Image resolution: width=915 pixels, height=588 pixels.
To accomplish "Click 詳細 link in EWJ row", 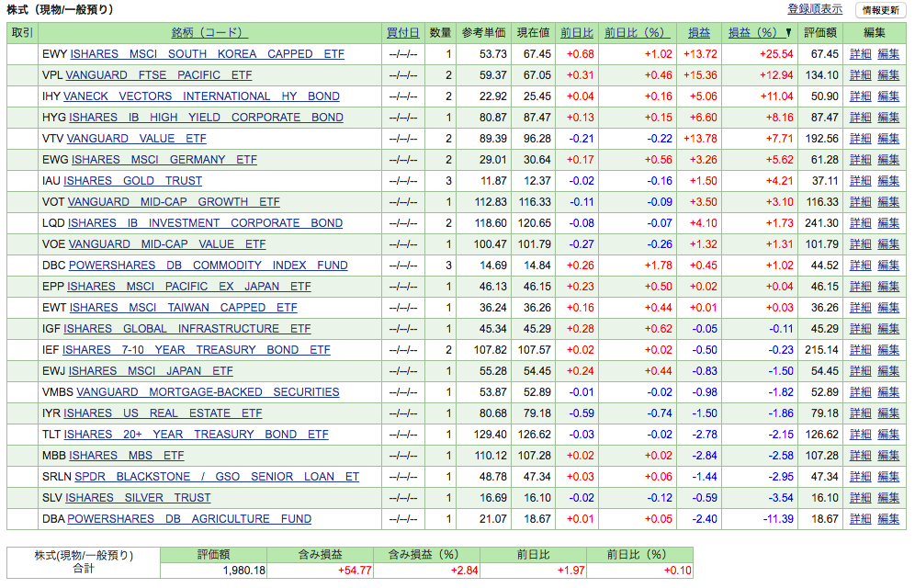I will 860,371.
